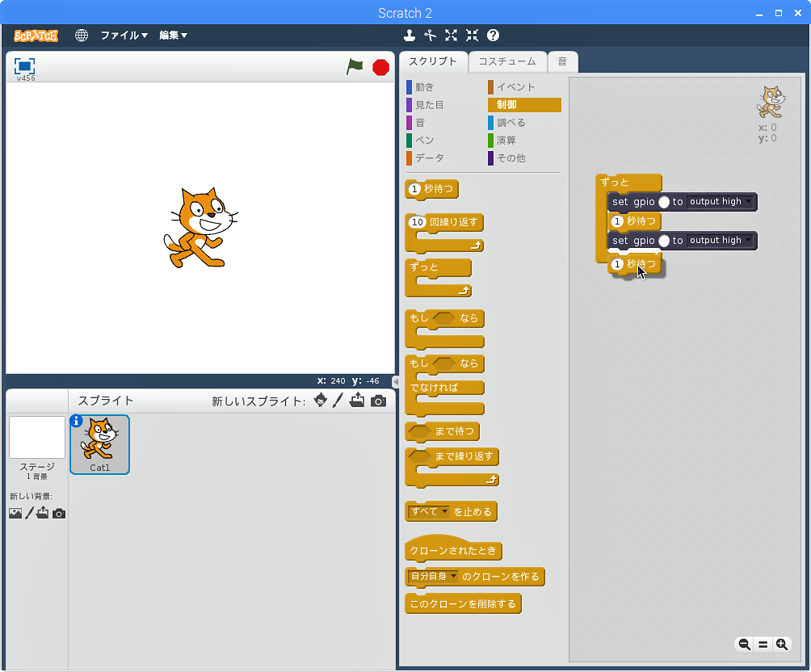Click second gpio number field in script

point(664,241)
